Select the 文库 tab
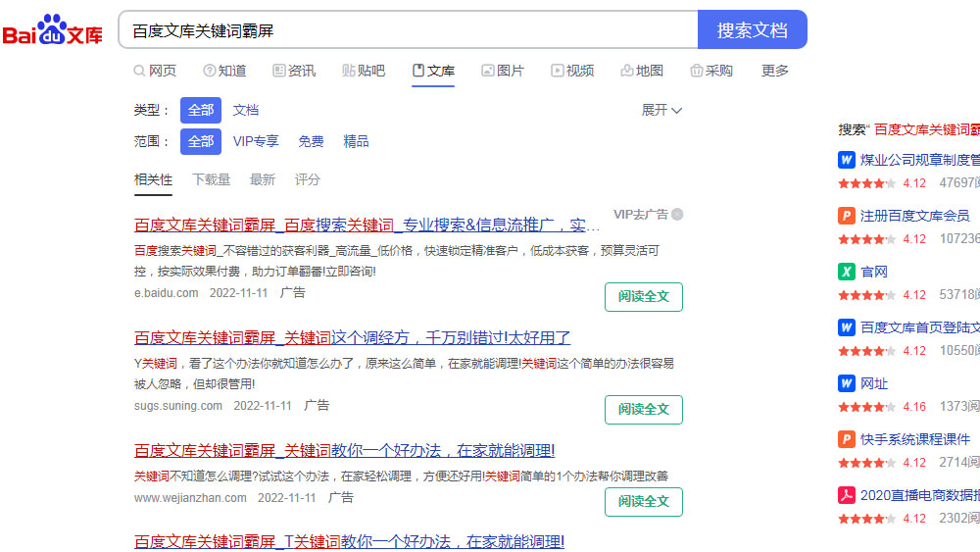The height and width of the screenshot is (552, 980). click(x=433, y=71)
